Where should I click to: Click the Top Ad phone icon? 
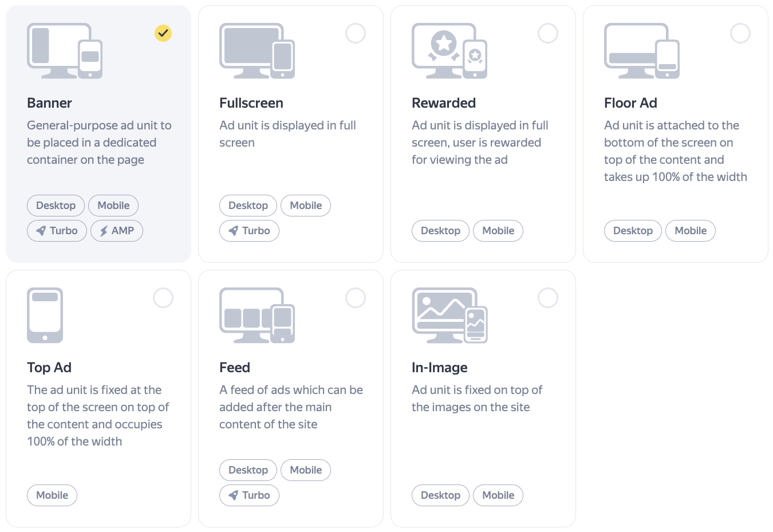tap(45, 316)
